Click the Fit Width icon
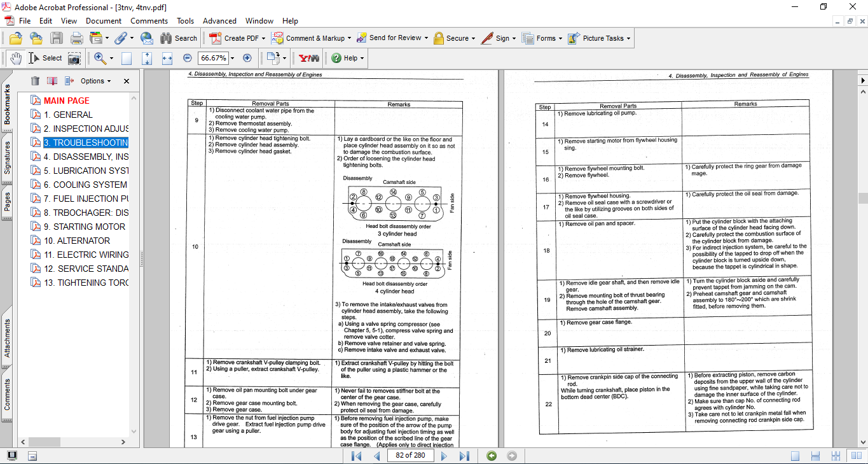Screen dimensions: 868x464 (167, 58)
